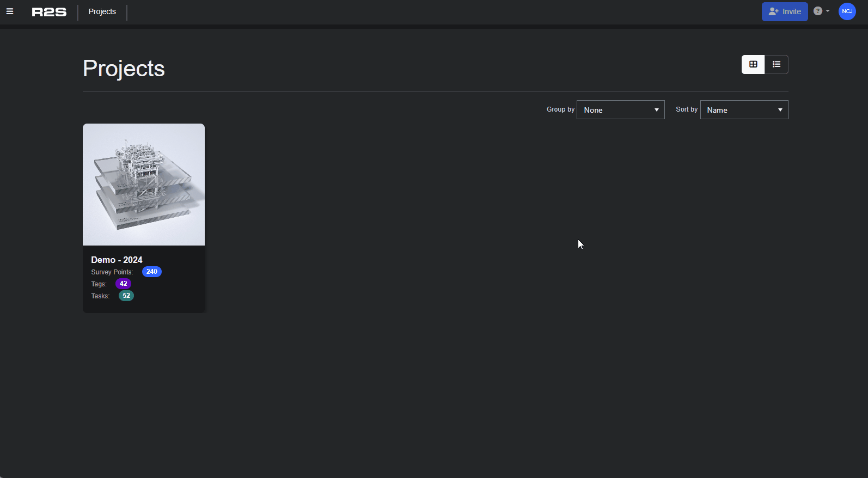Click the Survey Points 240 badge
This screenshot has height=478, width=868.
pos(152,272)
